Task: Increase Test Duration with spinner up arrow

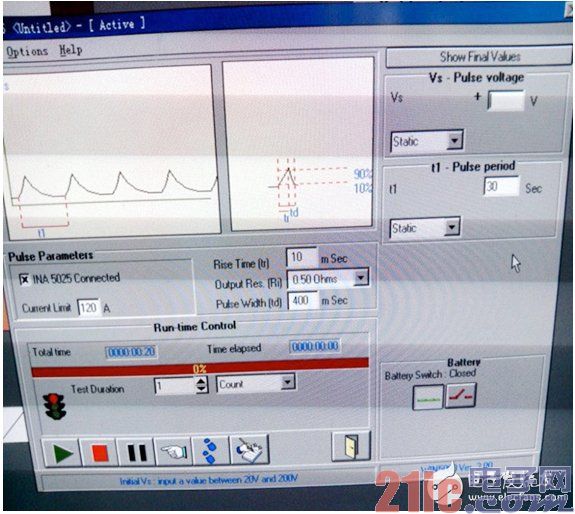Action: coord(201,381)
